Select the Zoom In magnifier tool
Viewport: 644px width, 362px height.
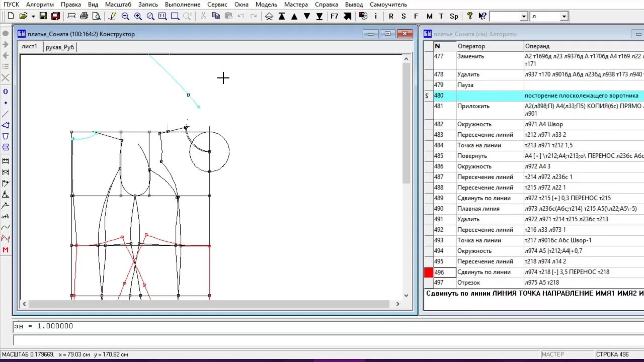coord(138,16)
